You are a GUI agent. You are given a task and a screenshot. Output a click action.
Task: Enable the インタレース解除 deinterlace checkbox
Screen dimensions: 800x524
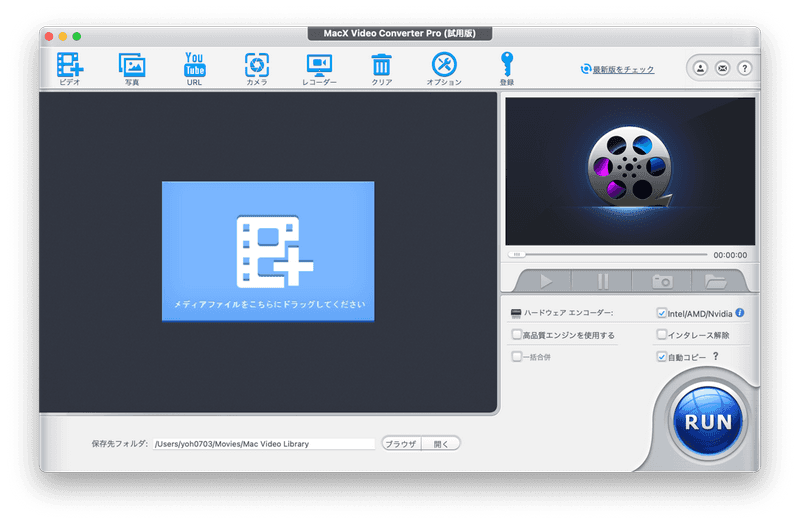coord(661,335)
